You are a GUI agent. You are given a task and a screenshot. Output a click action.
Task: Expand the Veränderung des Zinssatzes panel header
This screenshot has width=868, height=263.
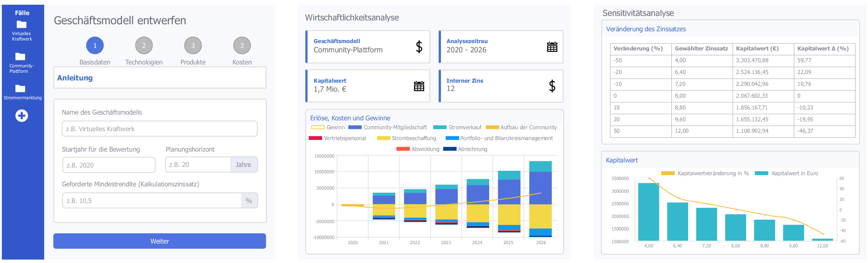646,29
